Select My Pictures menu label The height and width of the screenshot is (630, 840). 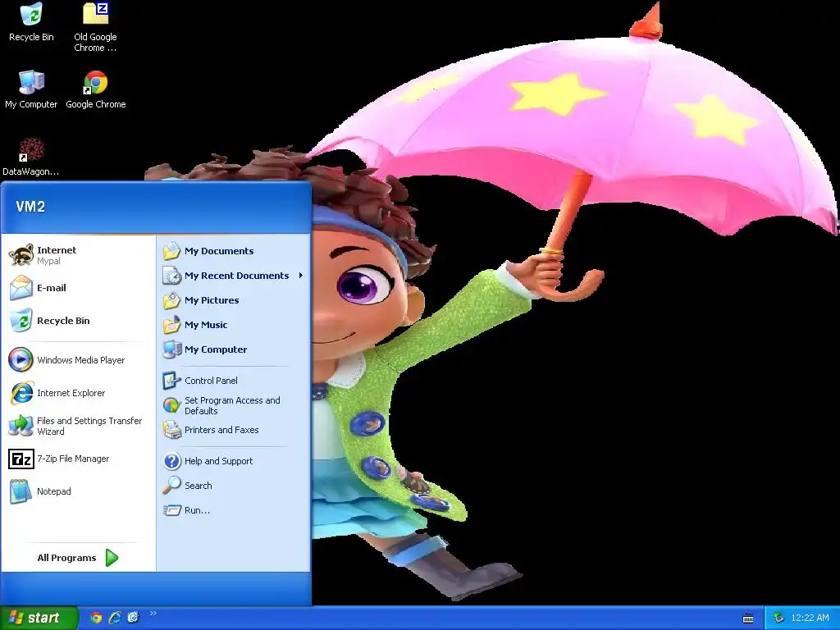pos(212,300)
